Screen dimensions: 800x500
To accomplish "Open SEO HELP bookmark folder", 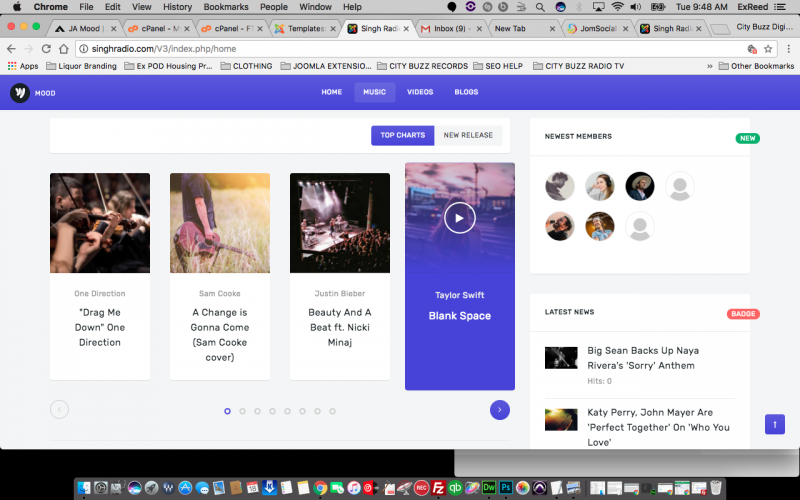I will [x=498, y=66].
